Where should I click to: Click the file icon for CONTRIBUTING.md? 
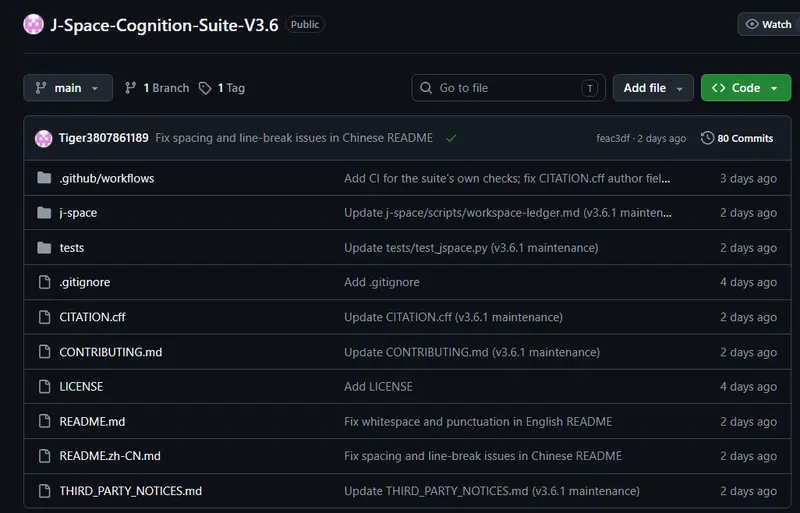point(45,352)
